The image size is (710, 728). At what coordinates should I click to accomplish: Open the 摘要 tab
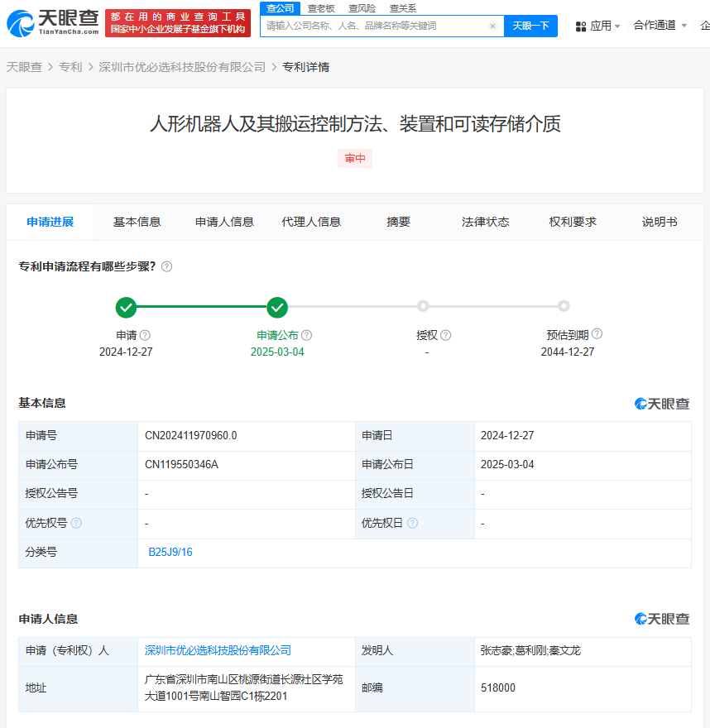(398, 222)
